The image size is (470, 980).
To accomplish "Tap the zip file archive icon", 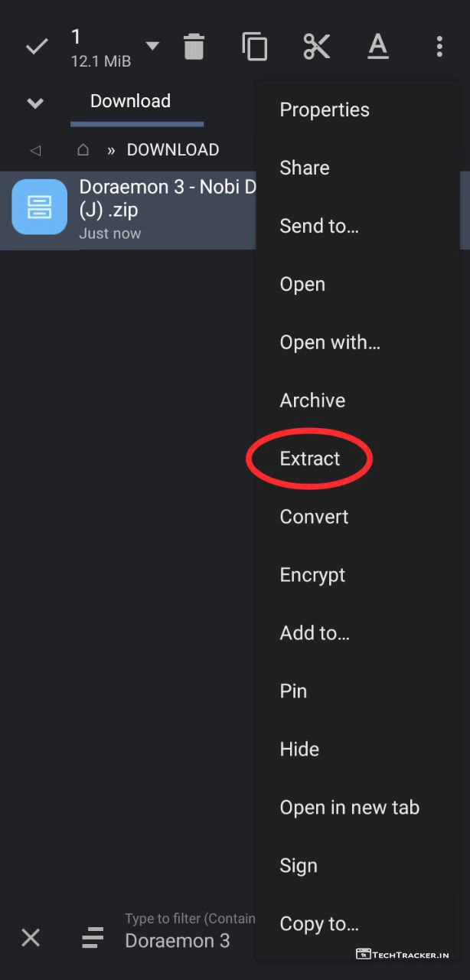I will click(40, 207).
